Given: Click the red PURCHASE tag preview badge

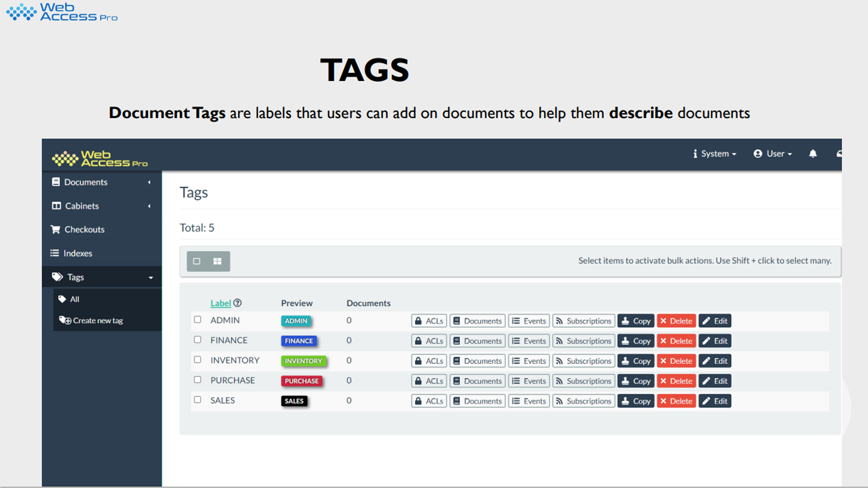Looking at the screenshot, I should coord(302,381).
